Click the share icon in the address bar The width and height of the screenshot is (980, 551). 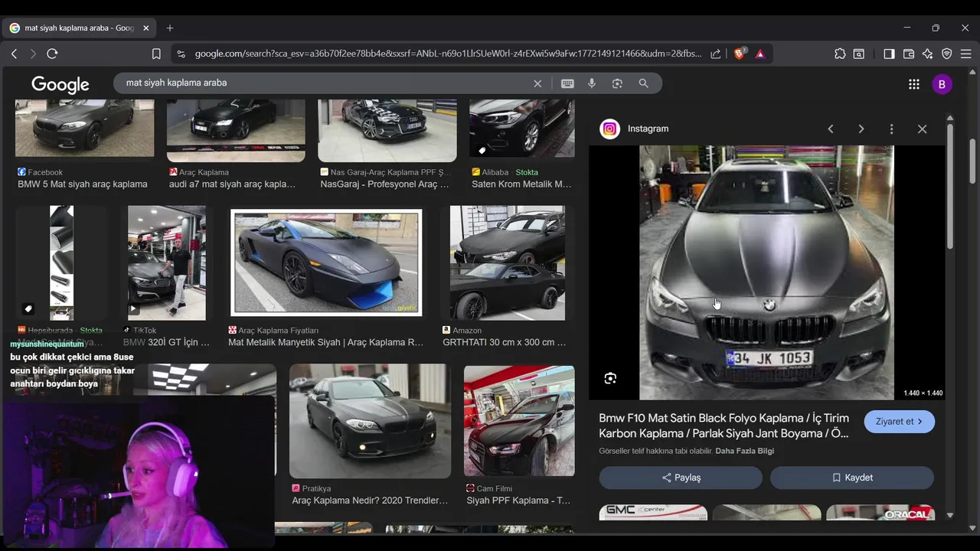click(715, 54)
